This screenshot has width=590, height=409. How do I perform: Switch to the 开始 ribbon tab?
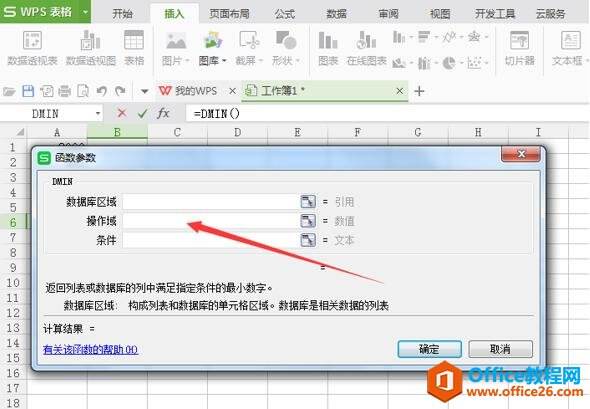point(122,14)
